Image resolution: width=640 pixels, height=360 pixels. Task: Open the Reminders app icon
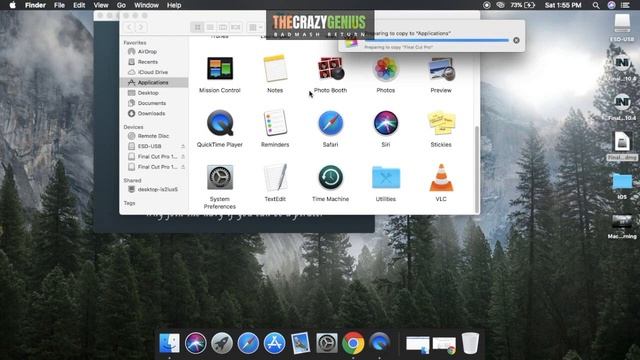click(x=275, y=122)
